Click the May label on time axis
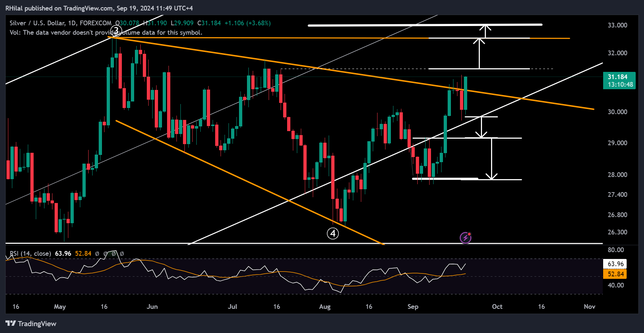 pyautogui.click(x=60, y=307)
